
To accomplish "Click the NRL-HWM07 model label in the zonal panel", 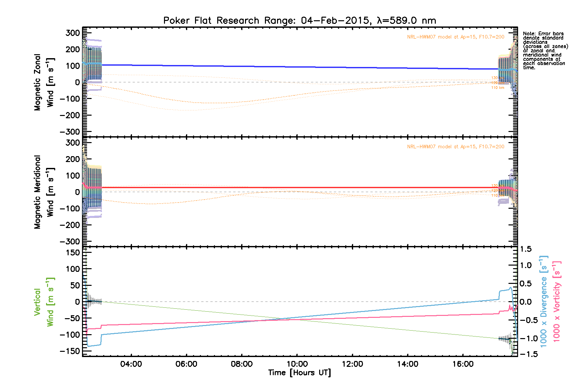I will coord(455,37).
